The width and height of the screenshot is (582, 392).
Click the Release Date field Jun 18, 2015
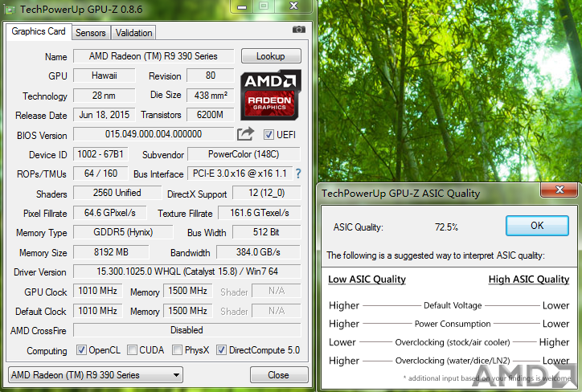point(105,115)
